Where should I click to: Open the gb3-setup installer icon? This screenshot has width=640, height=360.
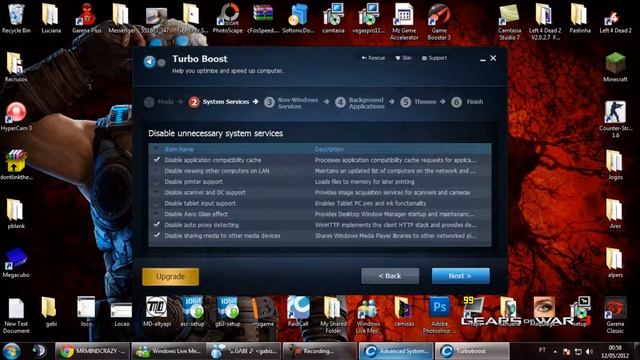[227, 312]
